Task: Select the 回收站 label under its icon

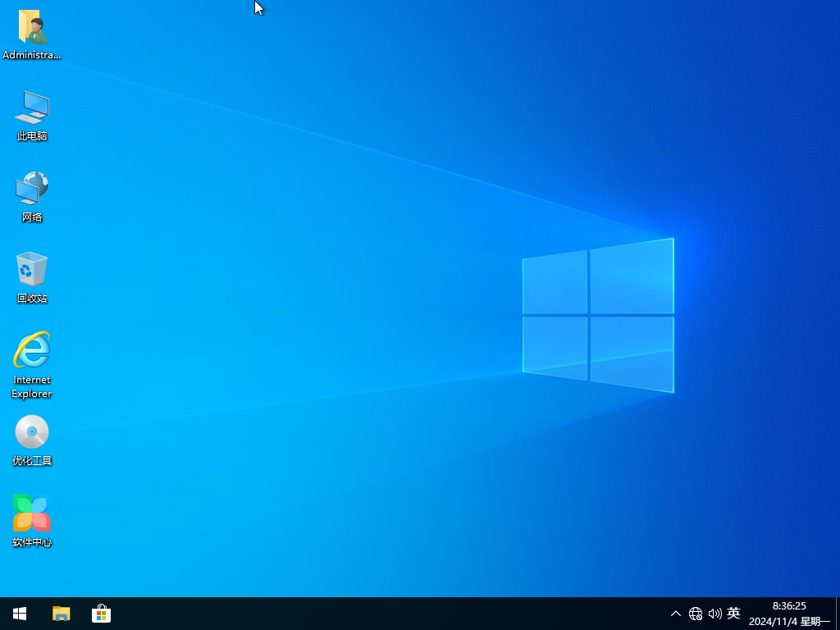Action: (31, 298)
